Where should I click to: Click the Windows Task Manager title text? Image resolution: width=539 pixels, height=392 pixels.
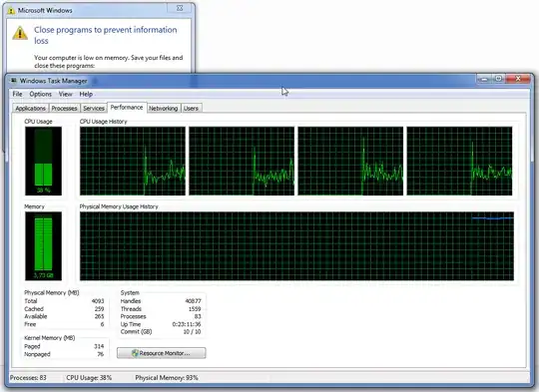[53, 81]
